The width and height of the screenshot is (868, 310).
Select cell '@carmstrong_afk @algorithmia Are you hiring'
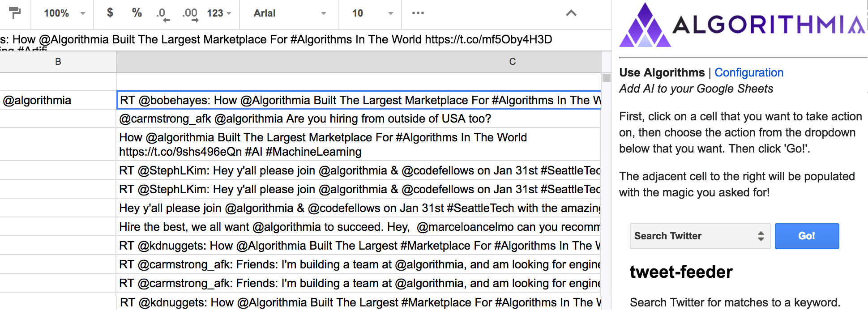click(359, 119)
